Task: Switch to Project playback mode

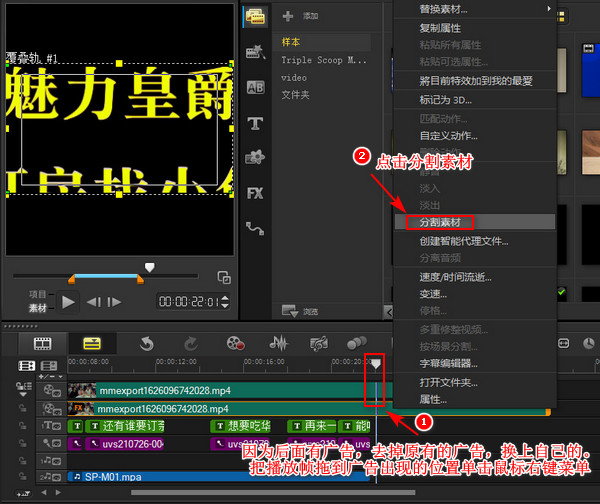Action: (38, 295)
